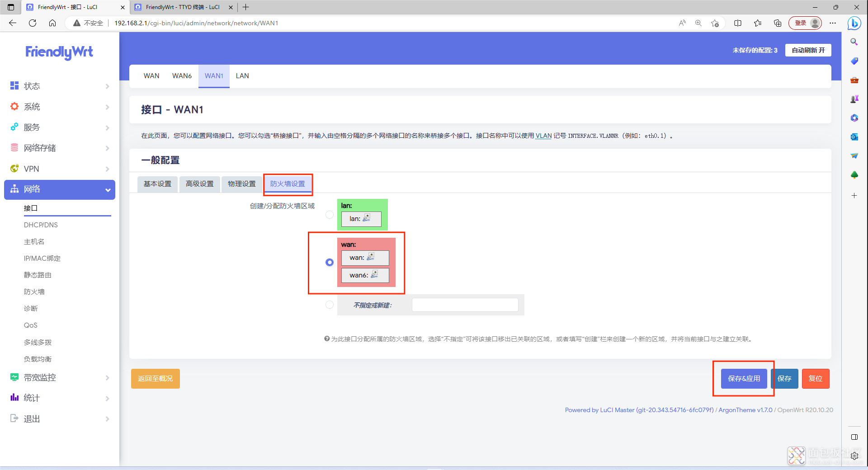Click the 服务 icon in sidebar
Screen dimensions: 868x470
(x=14, y=127)
